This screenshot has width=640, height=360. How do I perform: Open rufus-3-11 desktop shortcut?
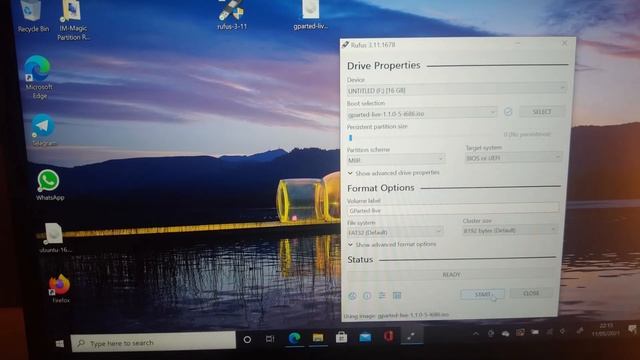pos(232,15)
